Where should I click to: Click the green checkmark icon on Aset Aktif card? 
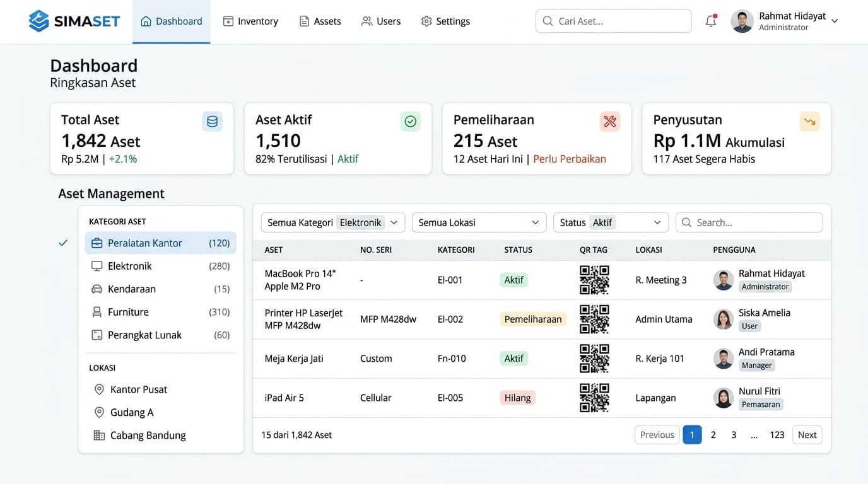411,121
